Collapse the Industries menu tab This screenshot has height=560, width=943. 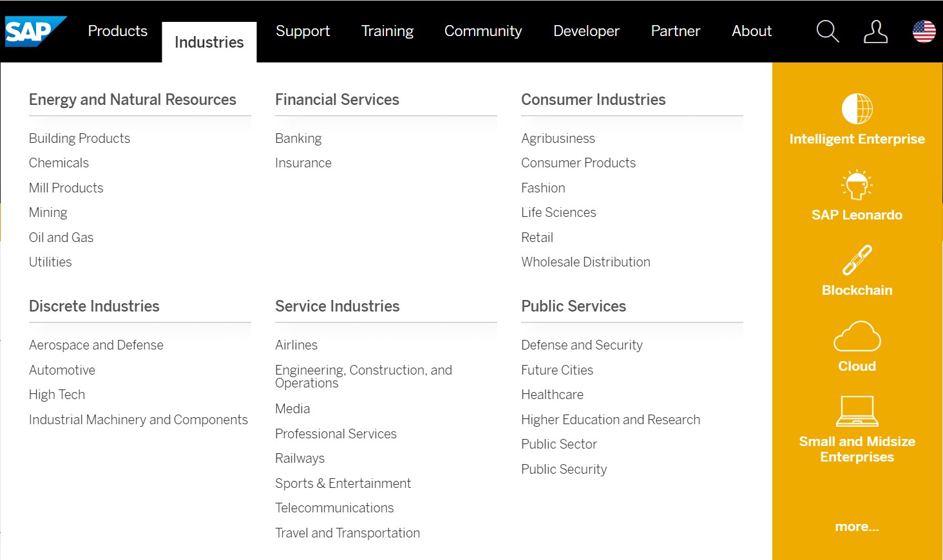(209, 42)
